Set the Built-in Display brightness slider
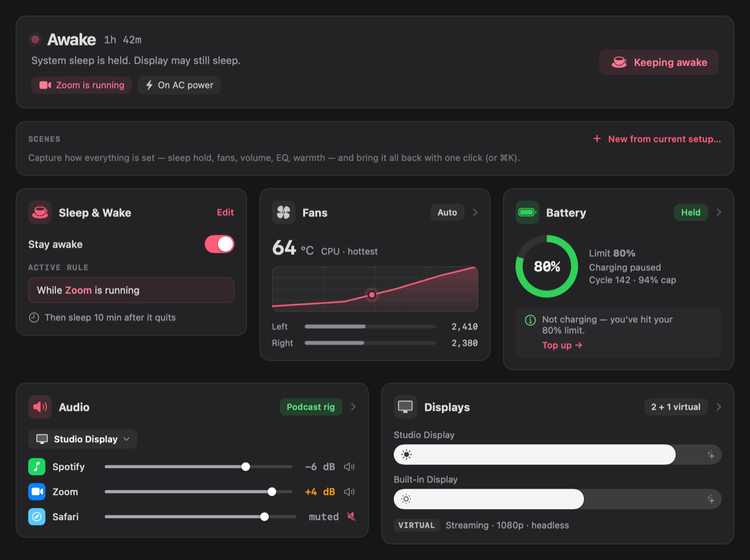The image size is (750, 560). [558, 499]
